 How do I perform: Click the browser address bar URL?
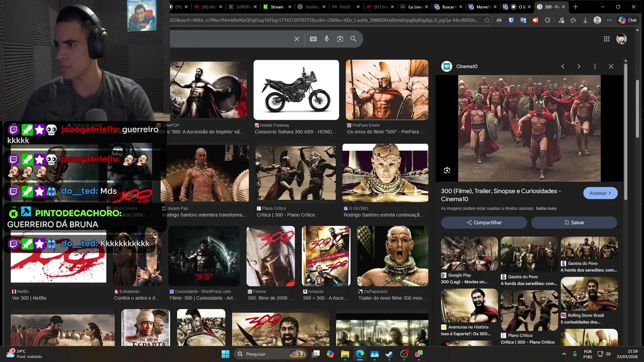point(325,20)
